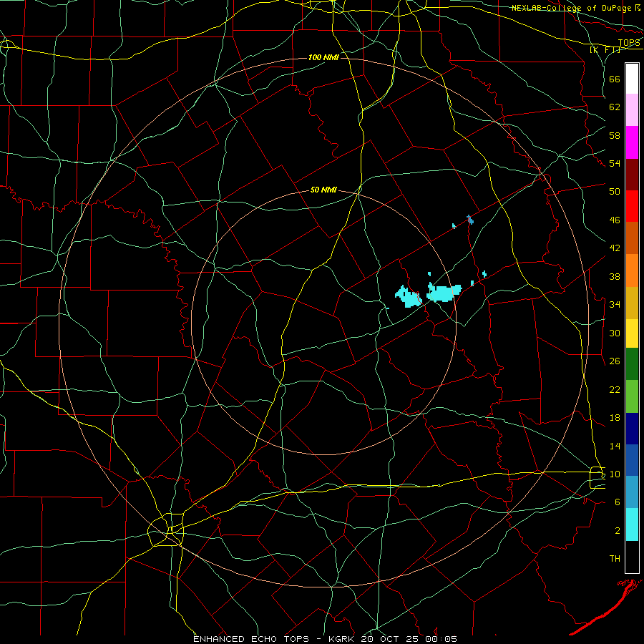
Task: Select the "TOPS" legend title
Action: pos(629,43)
